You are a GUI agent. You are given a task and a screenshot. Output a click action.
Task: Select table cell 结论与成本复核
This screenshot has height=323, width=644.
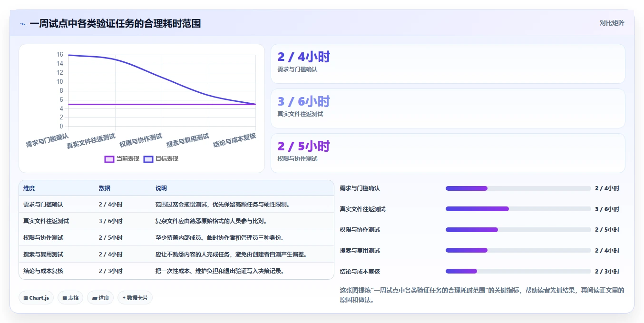(43, 271)
